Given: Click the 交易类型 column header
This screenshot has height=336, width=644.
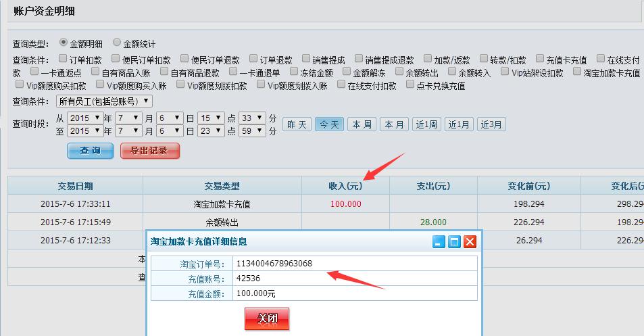Looking at the screenshot, I should pyautogui.click(x=222, y=186).
